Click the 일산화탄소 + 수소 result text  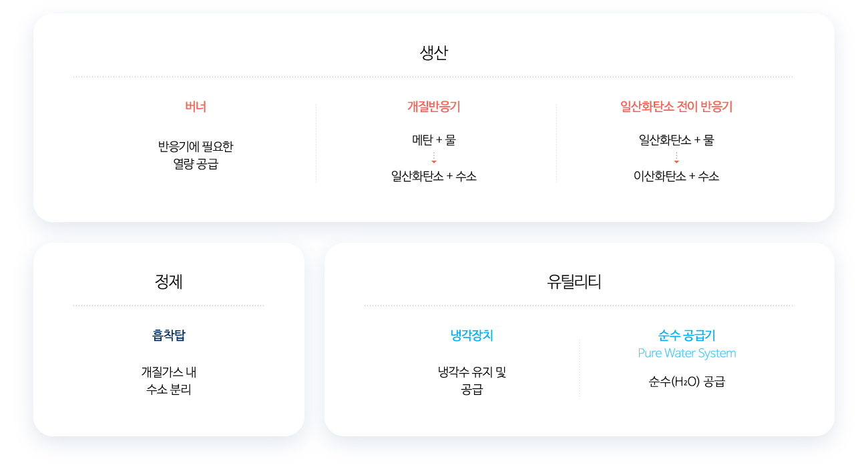tap(434, 177)
